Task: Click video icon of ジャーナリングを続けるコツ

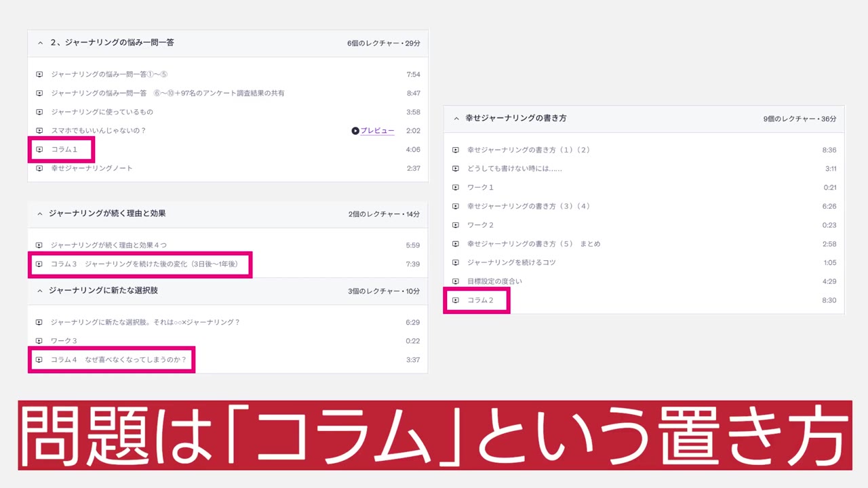Action: (x=456, y=262)
